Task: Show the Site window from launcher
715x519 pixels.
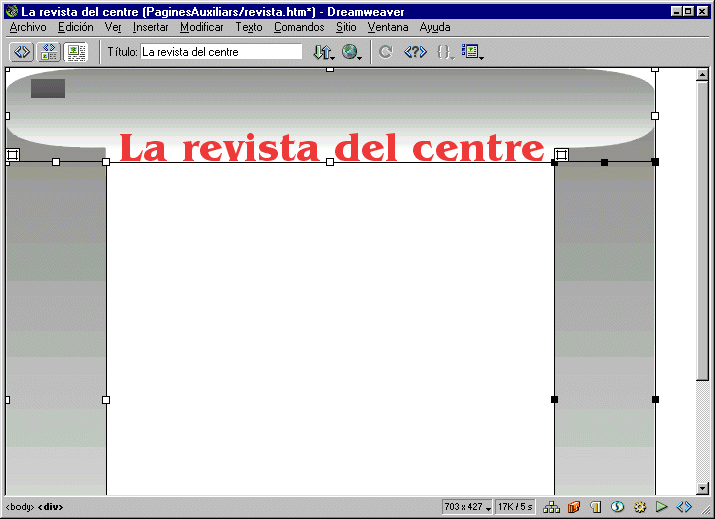Action: tap(552, 507)
